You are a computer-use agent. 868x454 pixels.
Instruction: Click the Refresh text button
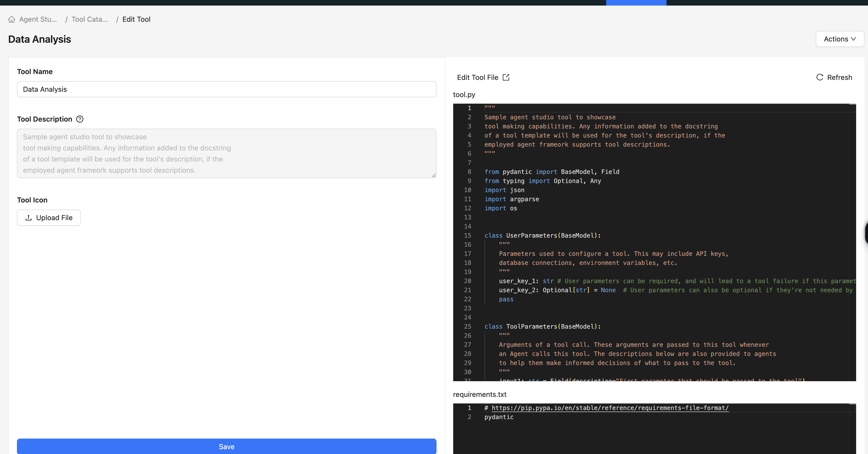[839, 77]
